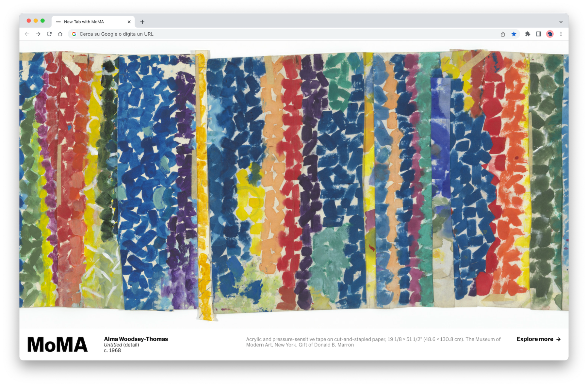Click the red window close button
This screenshot has height=386, width=588.
pos(29,21)
